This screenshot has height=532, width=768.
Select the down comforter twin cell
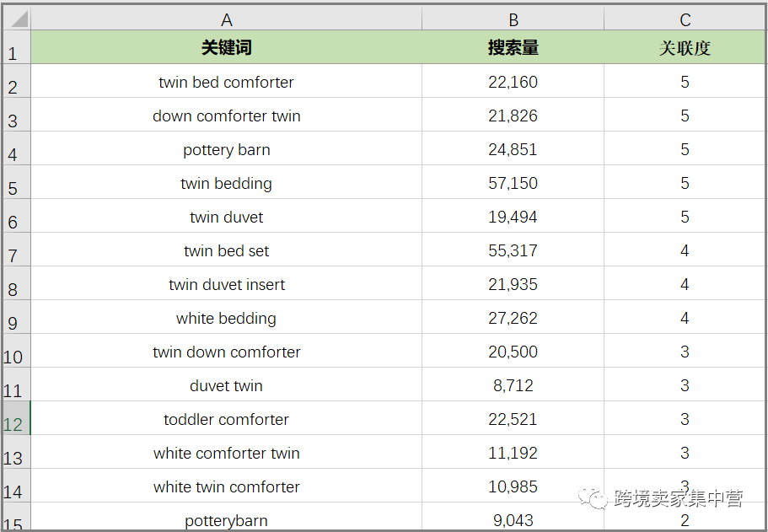tap(226, 116)
